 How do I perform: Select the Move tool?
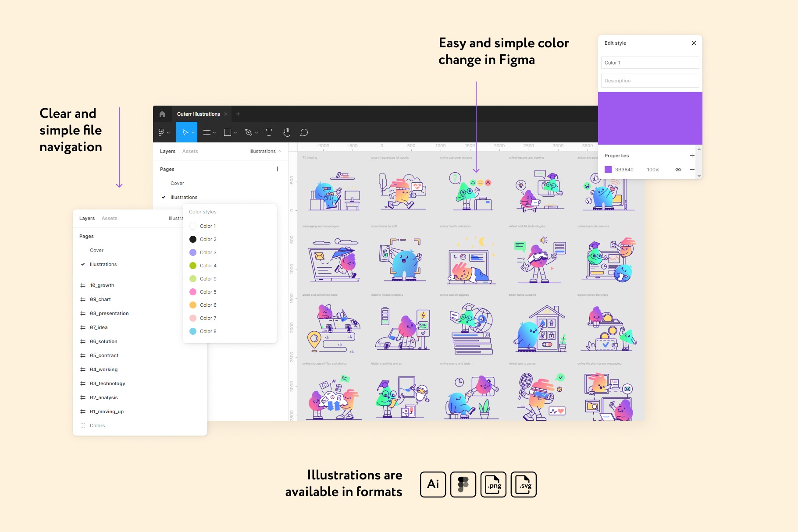pyautogui.click(x=185, y=132)
